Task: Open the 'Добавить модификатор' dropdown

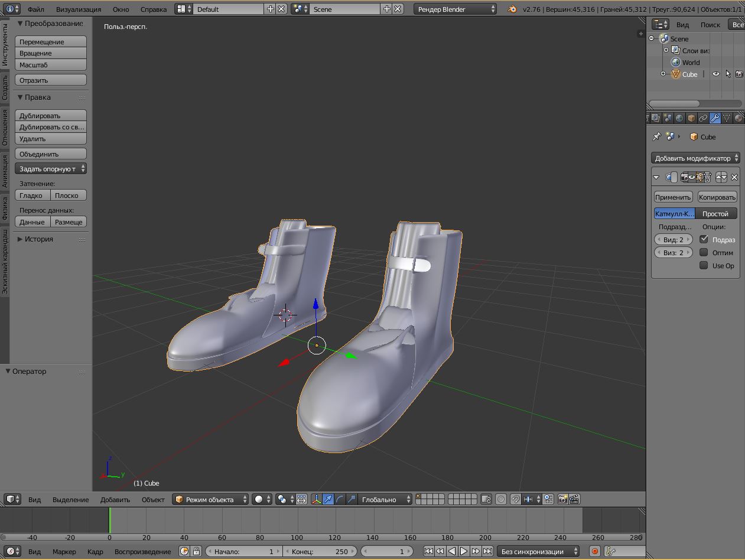Action: [x=696, y=158]
